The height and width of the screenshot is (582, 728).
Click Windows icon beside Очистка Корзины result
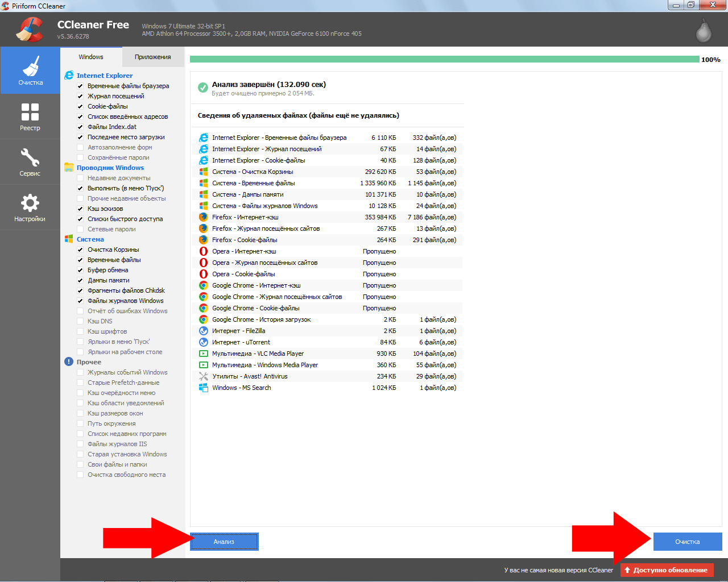click(x=204, y=172)
